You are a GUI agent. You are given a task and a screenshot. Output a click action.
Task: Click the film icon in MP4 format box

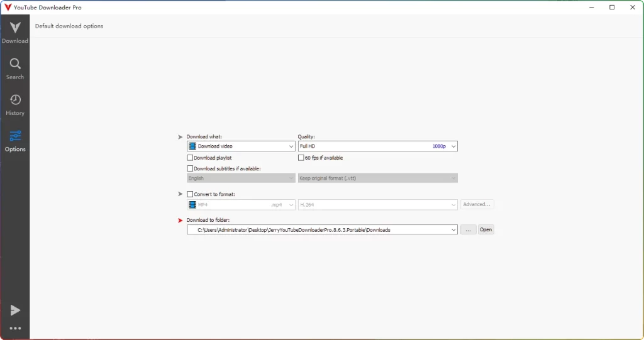coord(192,204)
